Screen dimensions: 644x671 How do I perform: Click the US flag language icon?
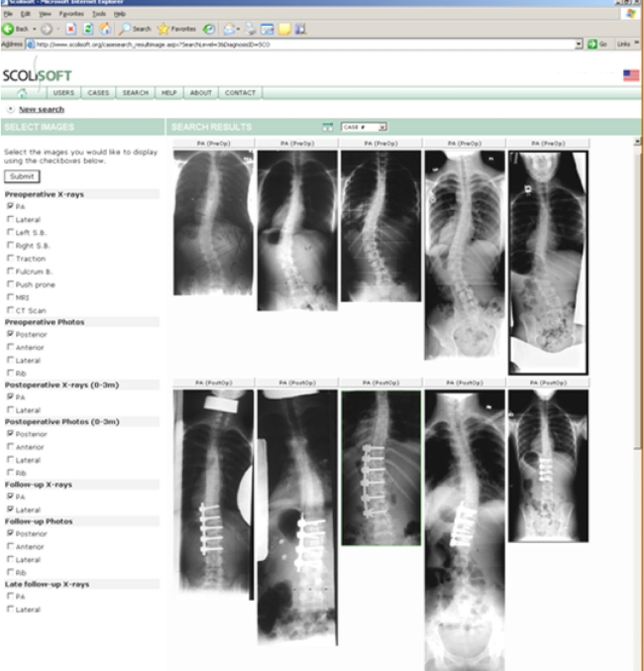click(x=631, y=75)
